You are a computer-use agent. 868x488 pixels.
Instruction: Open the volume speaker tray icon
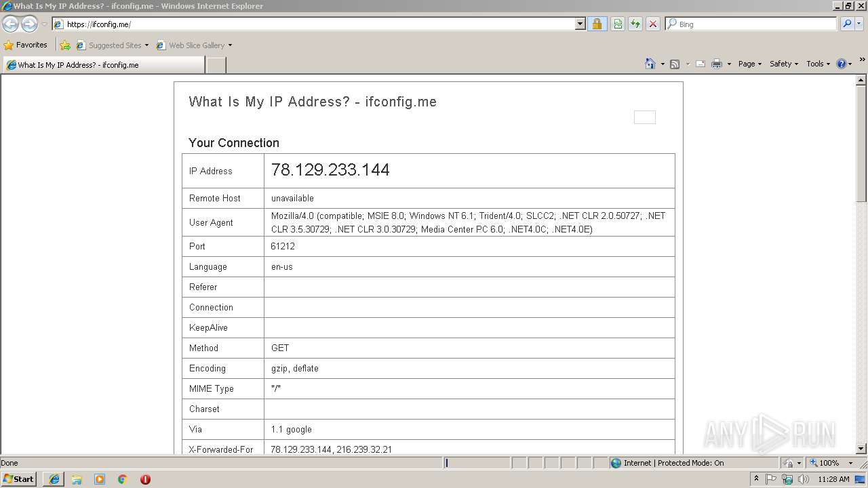[803, 479]
